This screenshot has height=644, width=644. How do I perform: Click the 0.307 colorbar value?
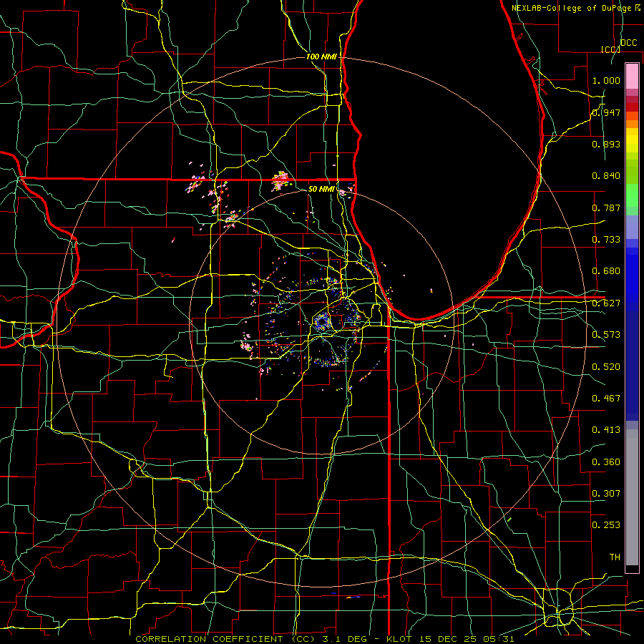(606, 494)
